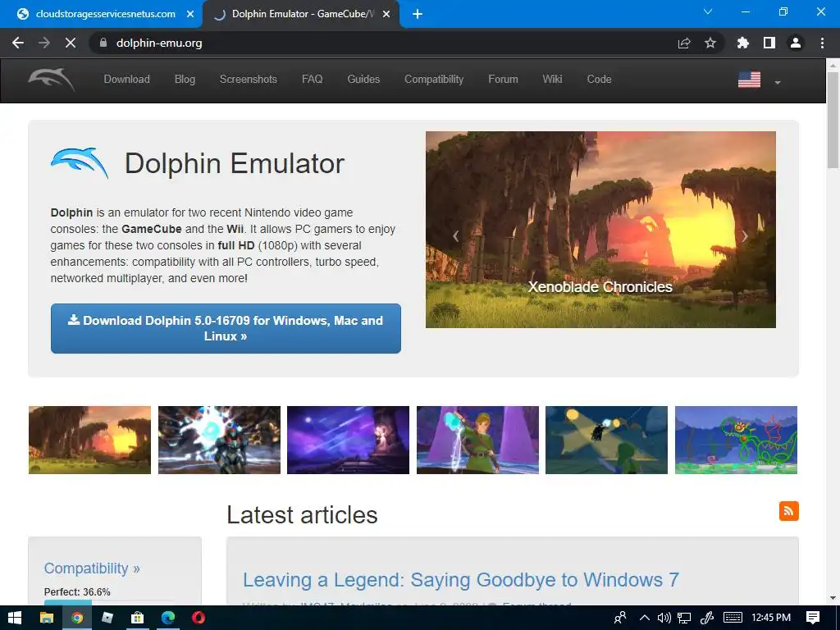Show hidden system tray icons
The image size is (840, 630).
click(645, 618)
